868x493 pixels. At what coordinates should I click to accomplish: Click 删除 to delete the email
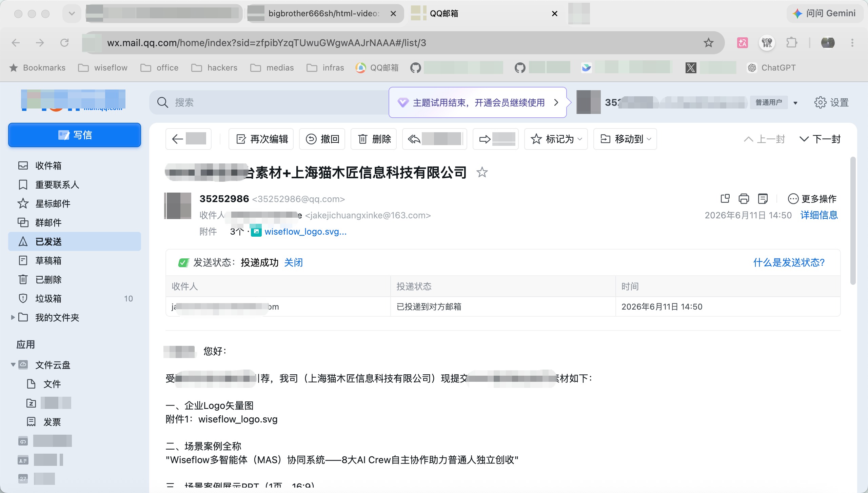coord(374,139)
